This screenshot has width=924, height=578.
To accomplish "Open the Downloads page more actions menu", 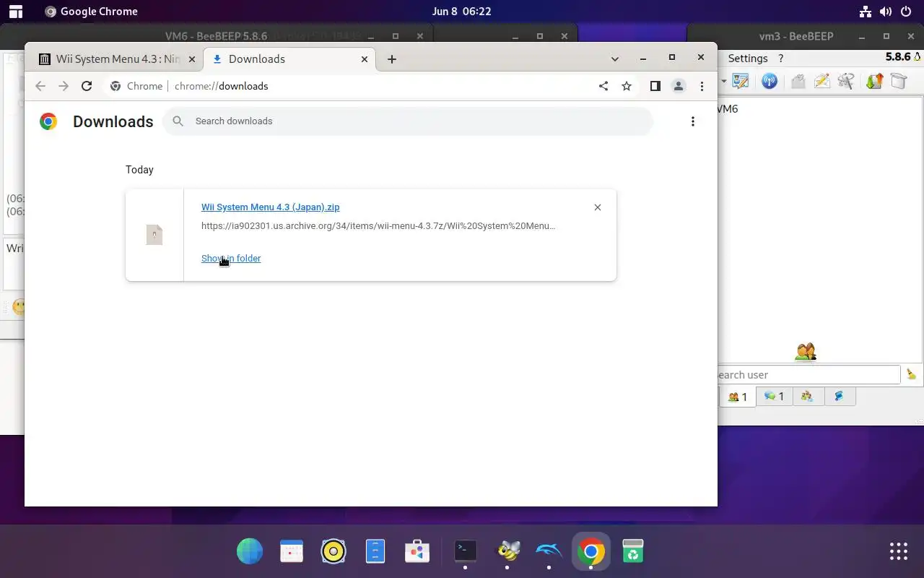I will click(693, 121).
